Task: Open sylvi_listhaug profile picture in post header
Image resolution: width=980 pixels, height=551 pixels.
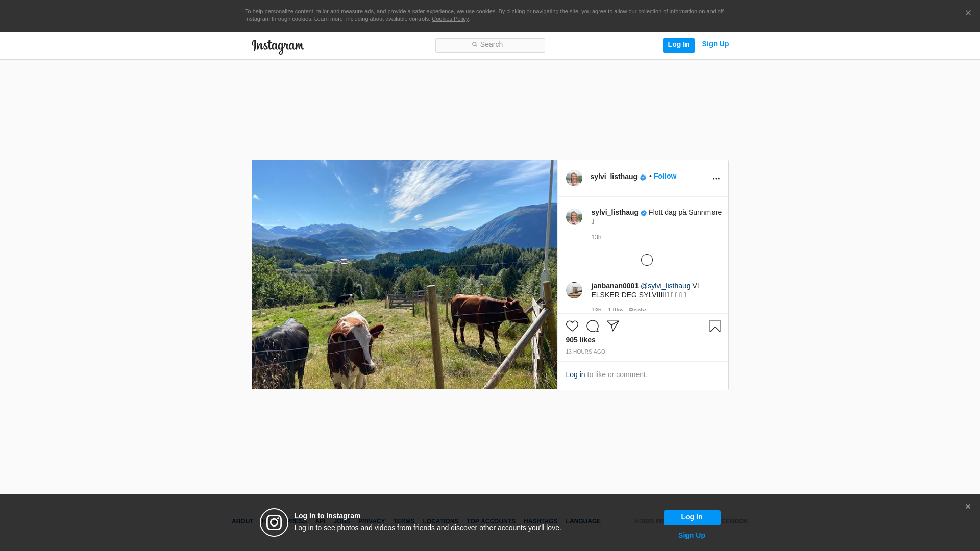Action: click(x=574, y=178)
